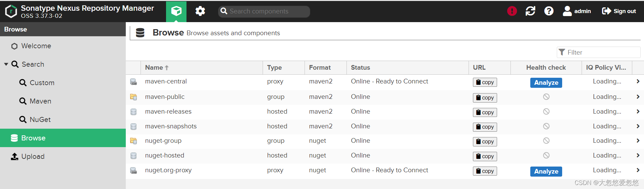
Task: Open the help question mark icon
Action: pos(549,11)
